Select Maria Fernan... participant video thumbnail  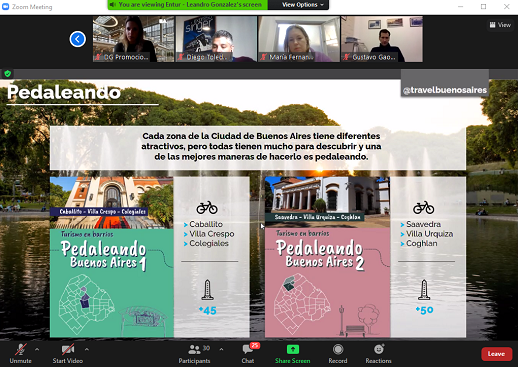click(299, 39)
